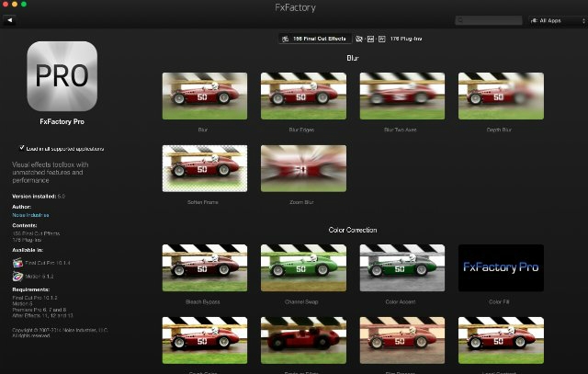The height and width of the screenshot is (374, 588).
Task: Toggle Load in all supported applications checkbox
Action: click(x=23, y=148)
